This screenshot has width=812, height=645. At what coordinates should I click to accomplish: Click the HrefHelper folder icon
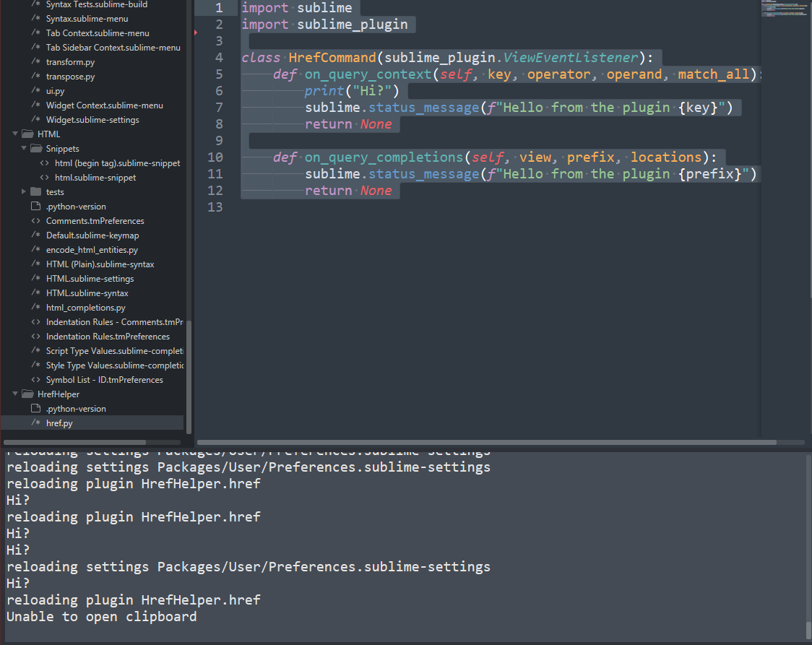[27, 394]
